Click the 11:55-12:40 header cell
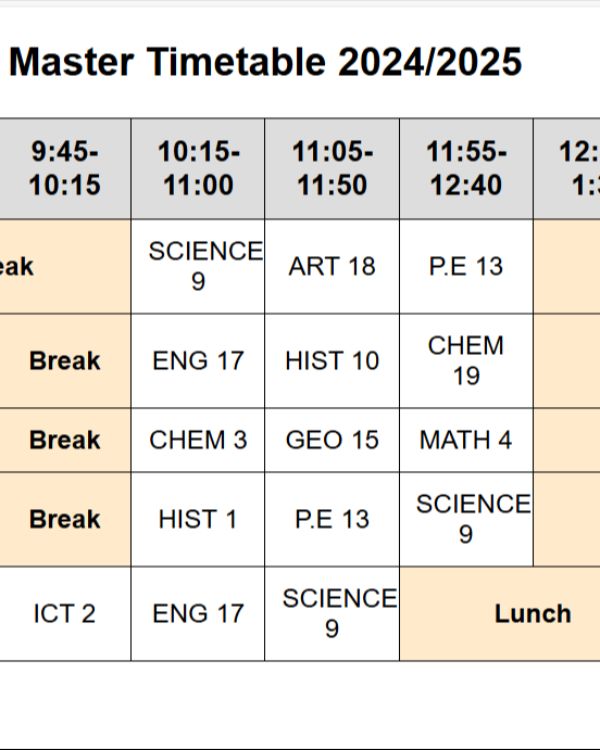 pyautogui.click(x=467, y=169)
